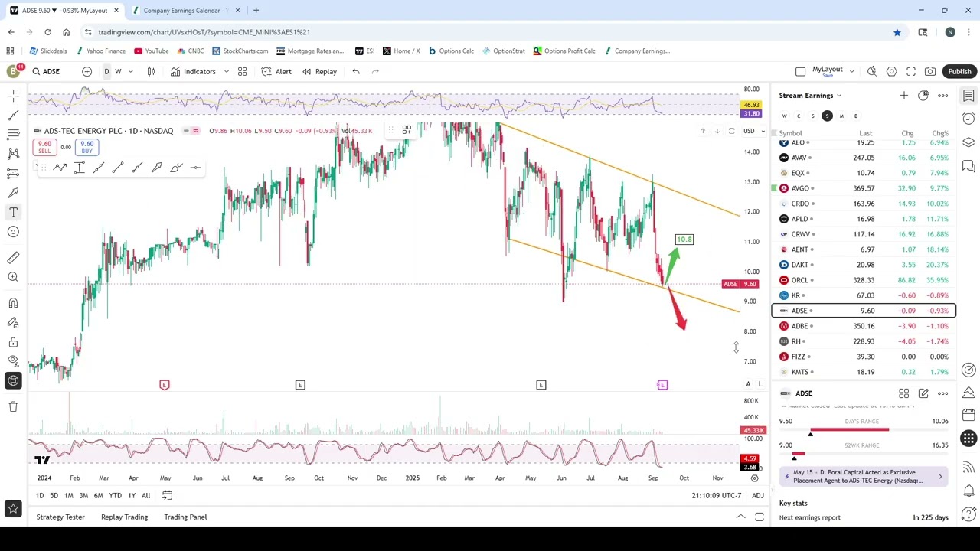Expand Sort by Symbol column header
The width and height of the screenshot is (980, 551).
tap(790, 133)
